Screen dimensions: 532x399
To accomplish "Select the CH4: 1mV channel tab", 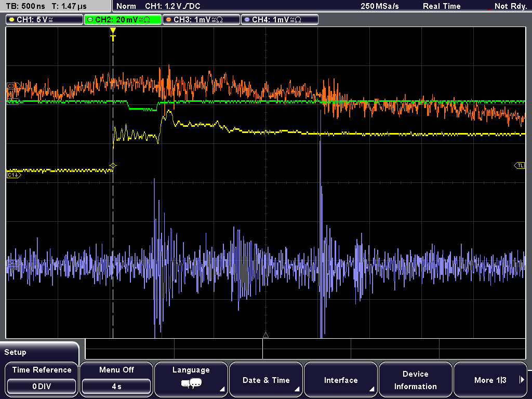I will point(280,20).
